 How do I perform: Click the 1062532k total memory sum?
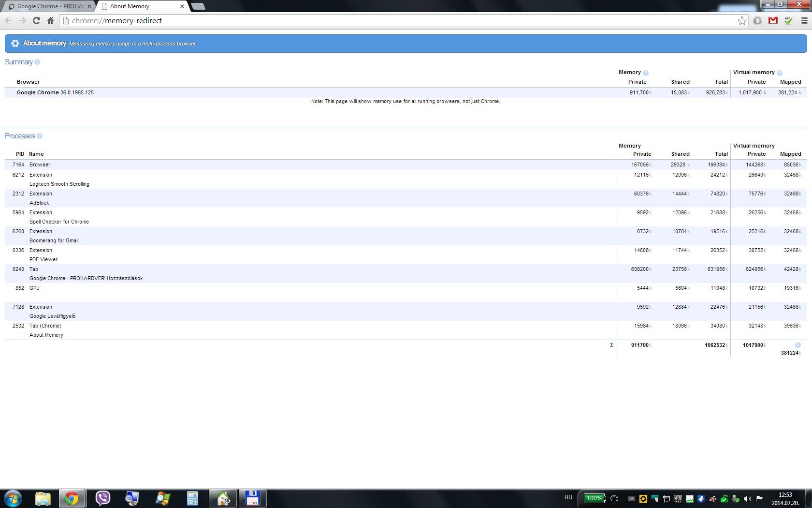point(716,345)
